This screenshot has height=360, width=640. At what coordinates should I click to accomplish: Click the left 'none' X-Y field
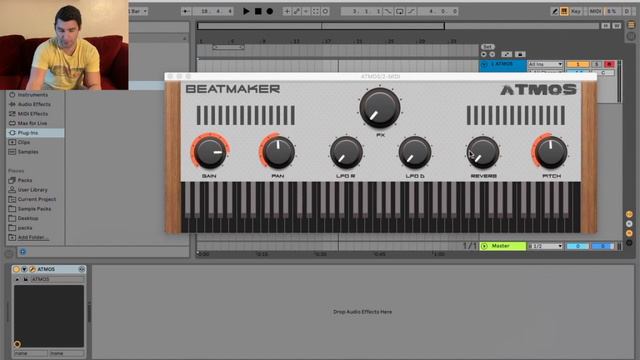(30, 354)
